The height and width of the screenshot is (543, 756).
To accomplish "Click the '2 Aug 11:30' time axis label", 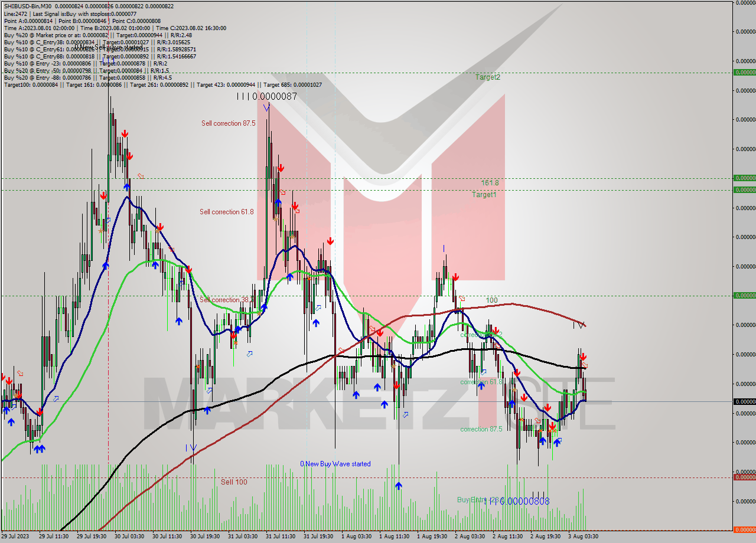I will 507,537.
